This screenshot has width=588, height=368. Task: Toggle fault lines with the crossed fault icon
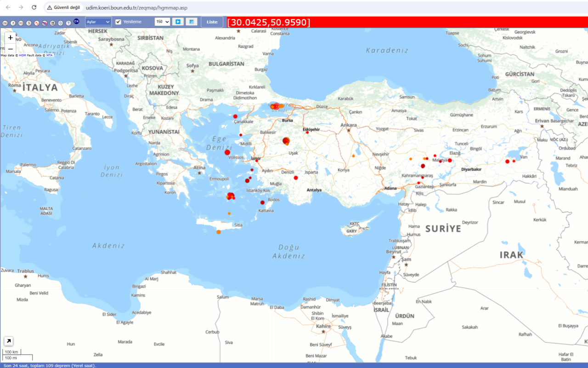click(44, 22)
